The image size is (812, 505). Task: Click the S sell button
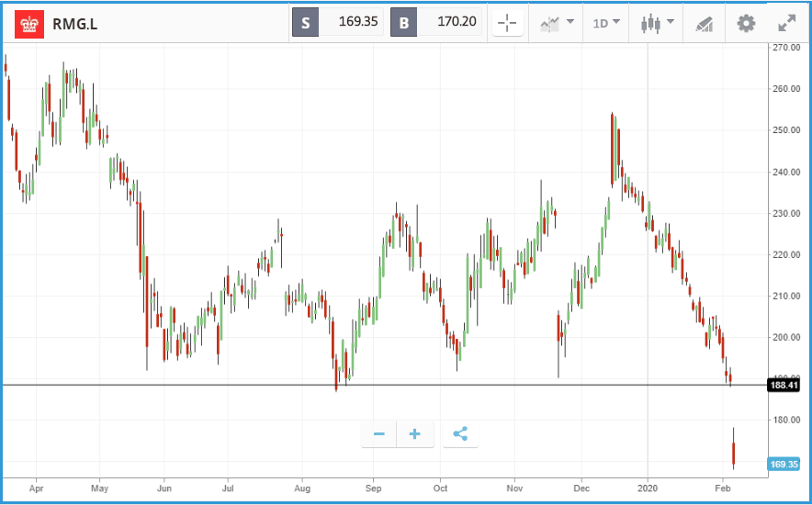[x=306, y=22]
